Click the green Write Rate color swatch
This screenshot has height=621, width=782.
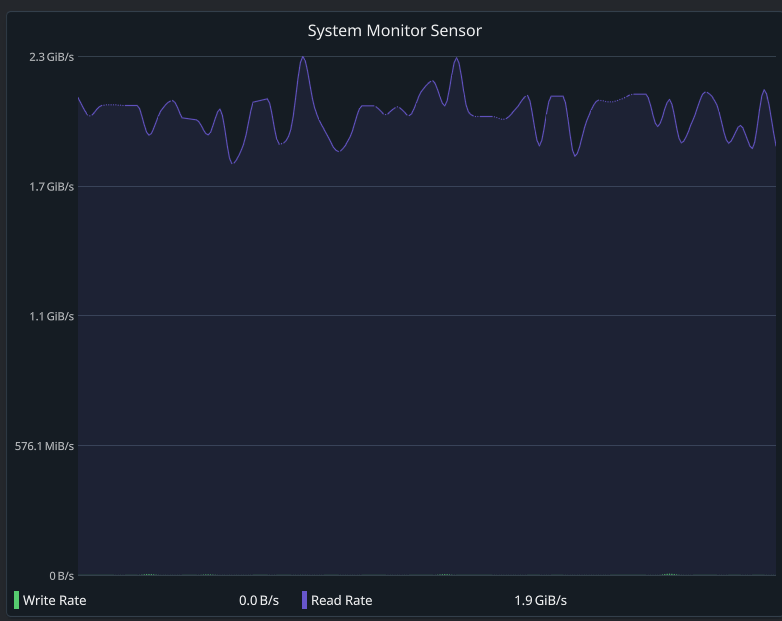16,600
